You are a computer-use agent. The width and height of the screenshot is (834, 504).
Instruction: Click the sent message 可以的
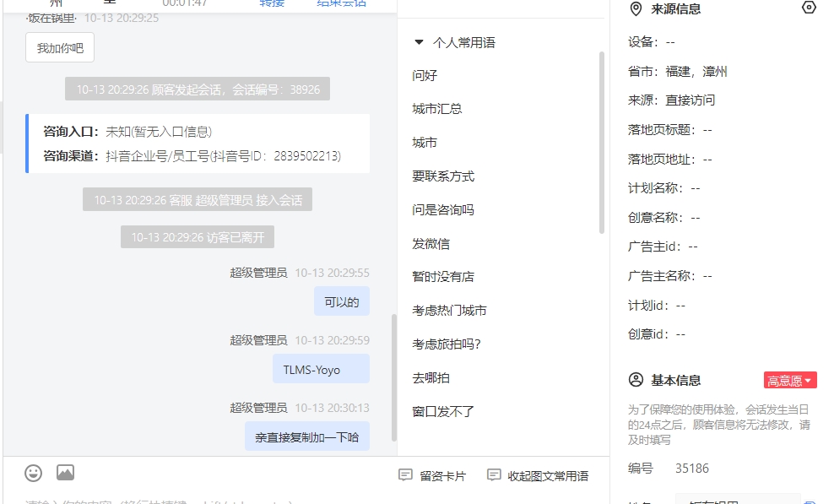click(x=342, y=301)
